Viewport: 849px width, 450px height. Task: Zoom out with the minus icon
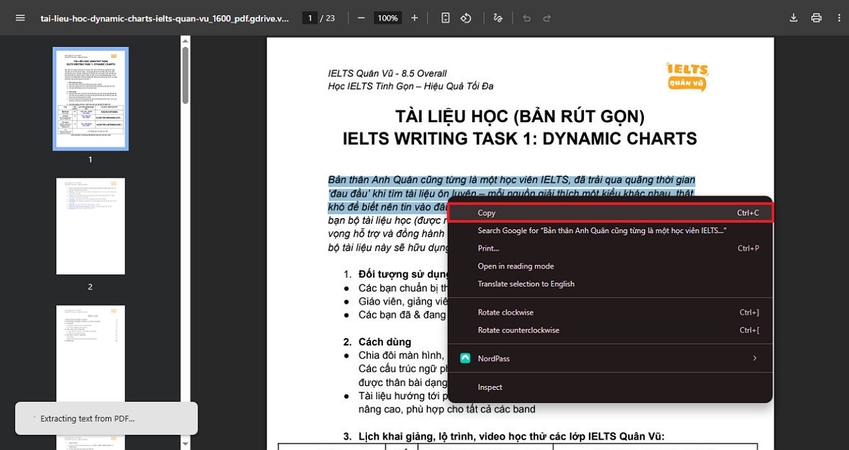(x=361, y=18)
